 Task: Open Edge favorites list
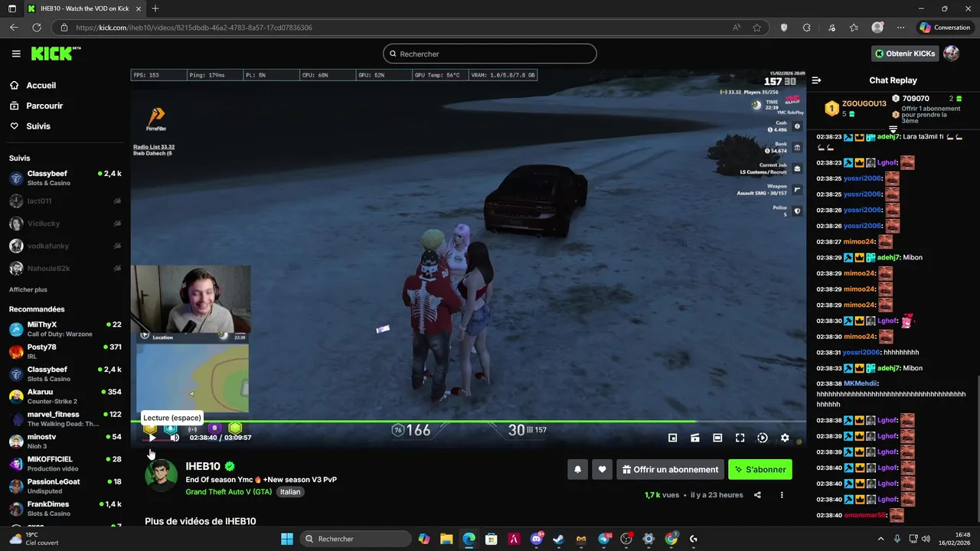[854, 28]
